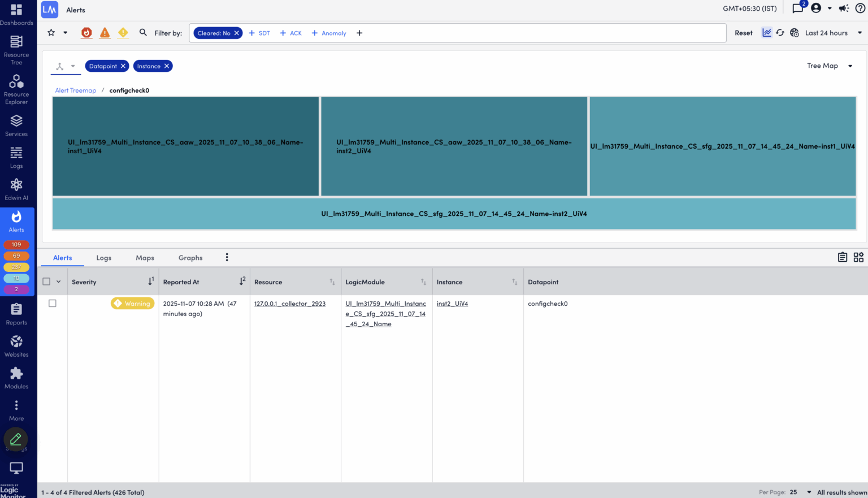Image resolution: width=868 pixels, height=498 pixels.
Task: Check the select-all checkbox in the table header
Action: click(47, 281)
